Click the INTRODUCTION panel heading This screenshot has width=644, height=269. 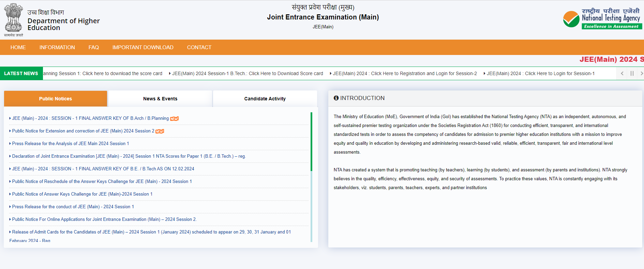(362, 98)
